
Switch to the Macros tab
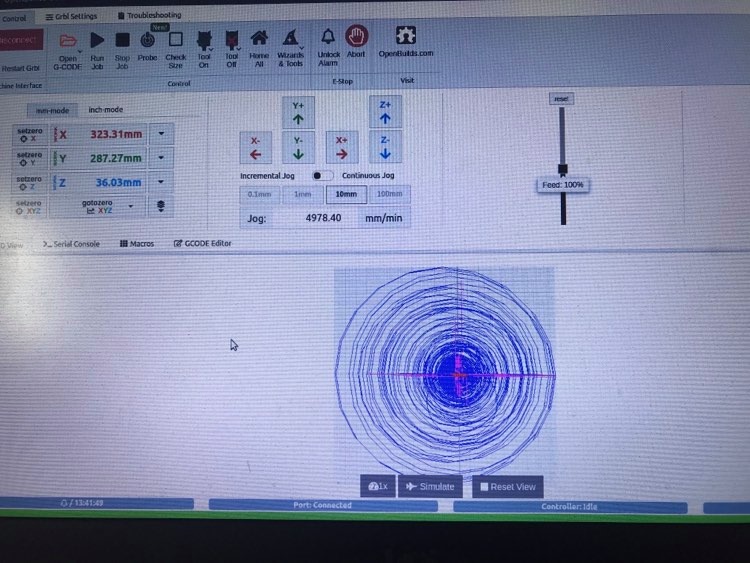pos(136,243)
